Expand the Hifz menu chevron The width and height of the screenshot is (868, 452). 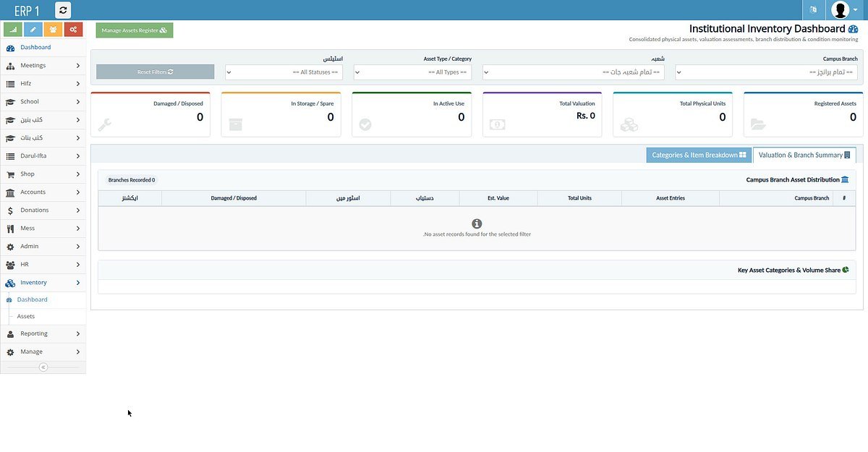(x=78, y=84)
